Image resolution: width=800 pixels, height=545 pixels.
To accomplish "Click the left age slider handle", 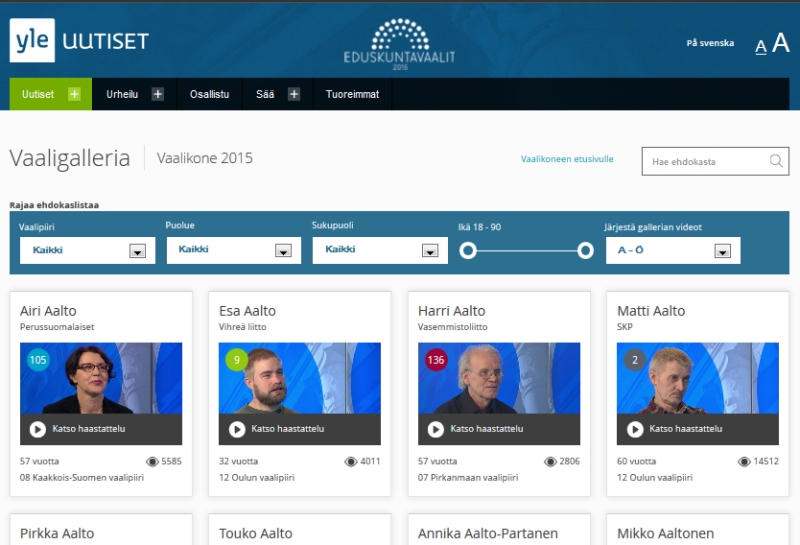I will click(x=468, y=251).
